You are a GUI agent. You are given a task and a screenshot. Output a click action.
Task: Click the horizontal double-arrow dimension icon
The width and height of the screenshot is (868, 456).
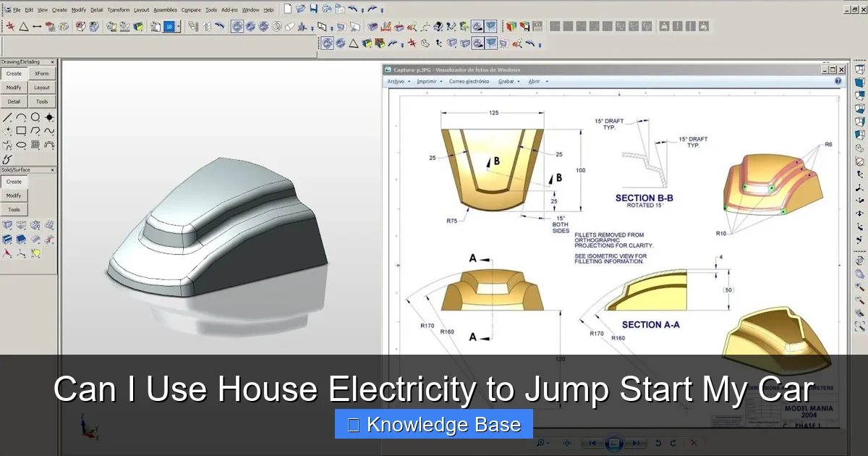(36, 26)
